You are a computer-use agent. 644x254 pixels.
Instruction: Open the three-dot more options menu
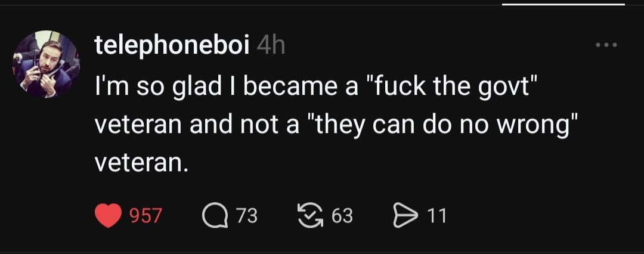pos(606,45)
